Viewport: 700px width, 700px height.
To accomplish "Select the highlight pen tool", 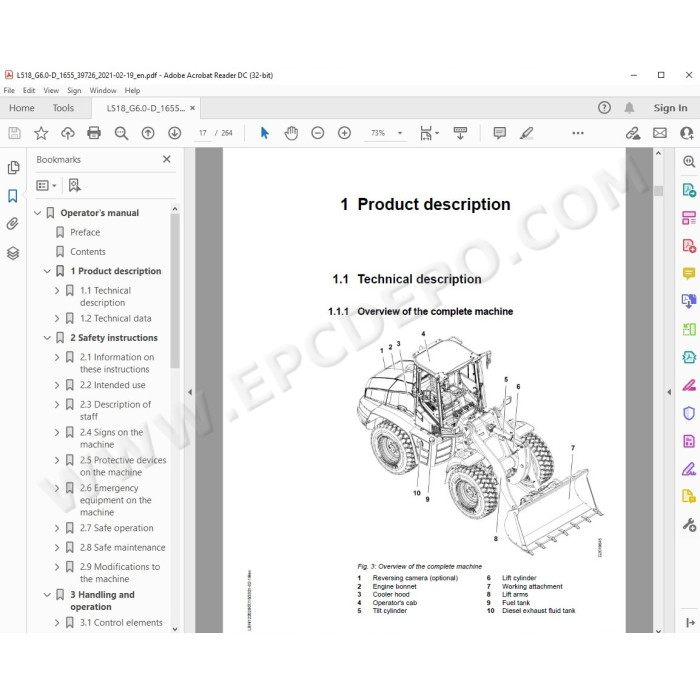I will [x=527, y=133].
